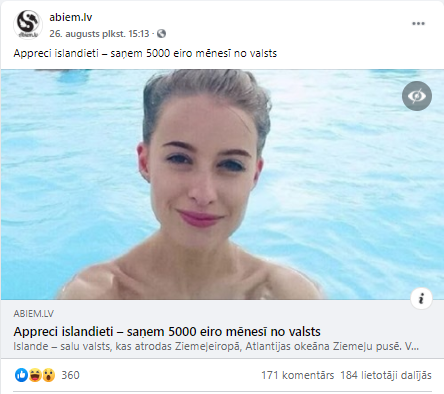Open the three-dot post options menu
Screen dimensions: 444x394
[x=418, y=23]
